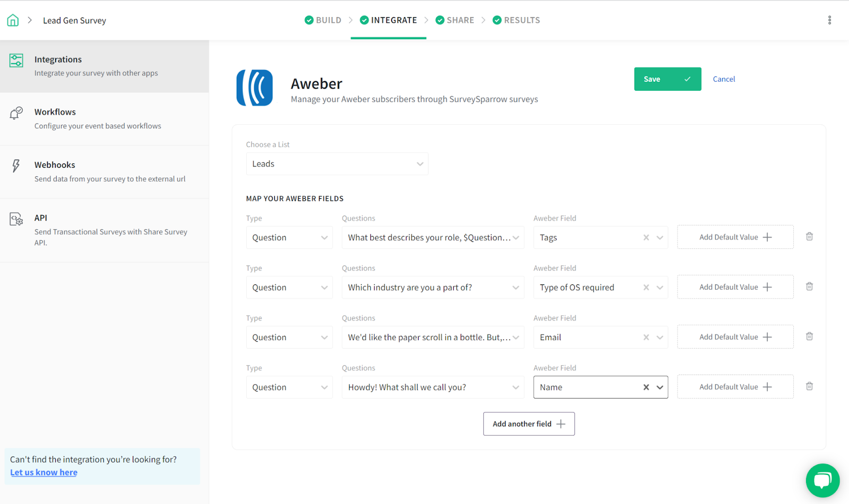Delete the Name field mapping row
Viewport: 849px width, 504px height.
tap(809, 386)
